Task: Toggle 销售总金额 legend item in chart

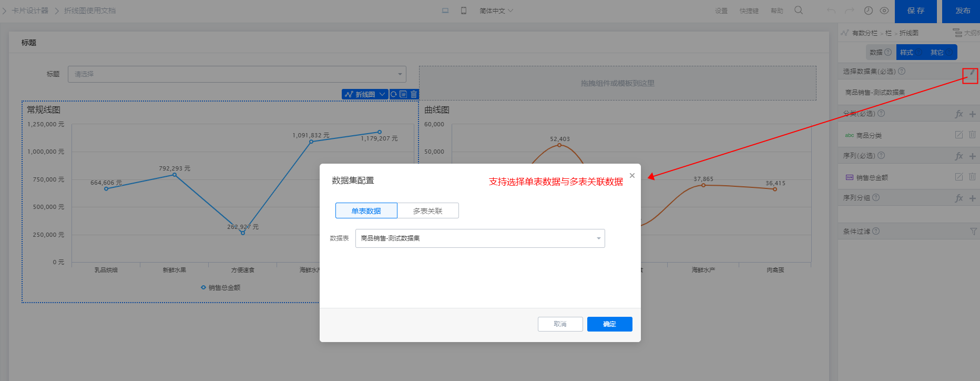Action: point(221,287)
